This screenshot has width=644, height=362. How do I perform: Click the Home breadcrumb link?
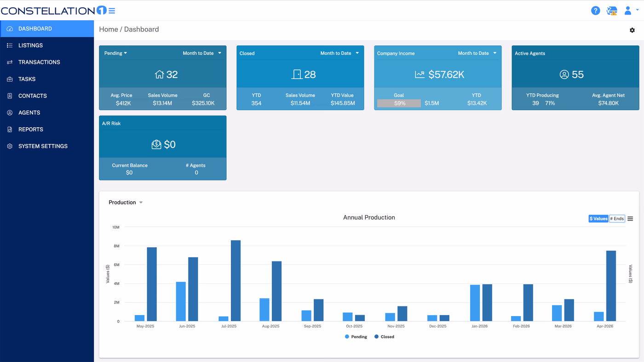pyautogui.click(x=109, y=29)
